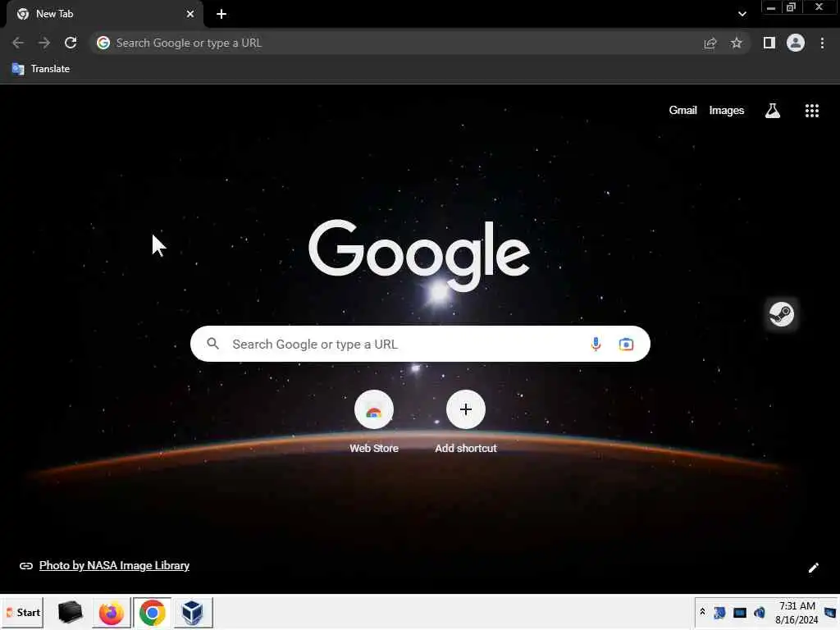This screenshot has height=630, width=840.
Task: Open the Start menu
Action: click(x=22, y=612)
